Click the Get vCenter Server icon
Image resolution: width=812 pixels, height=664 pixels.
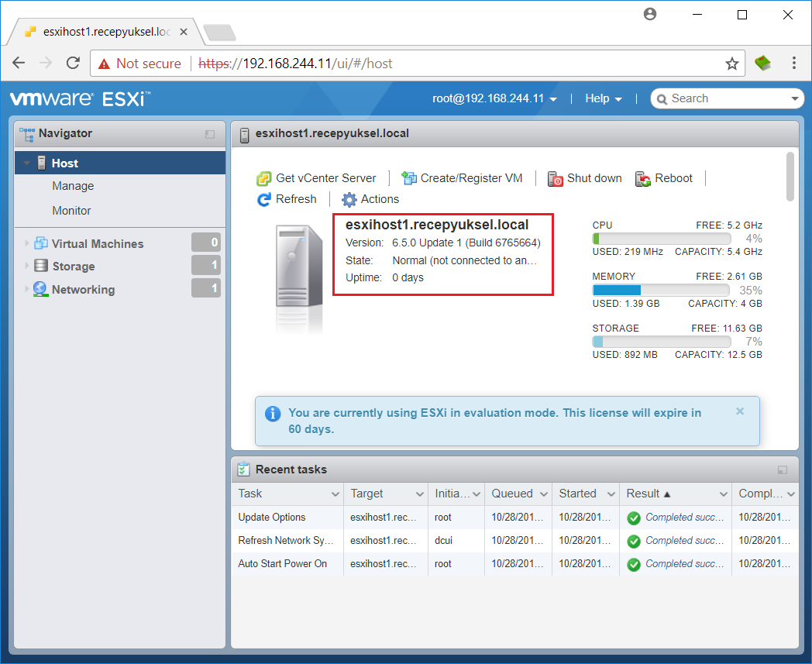tap(264, 179)
